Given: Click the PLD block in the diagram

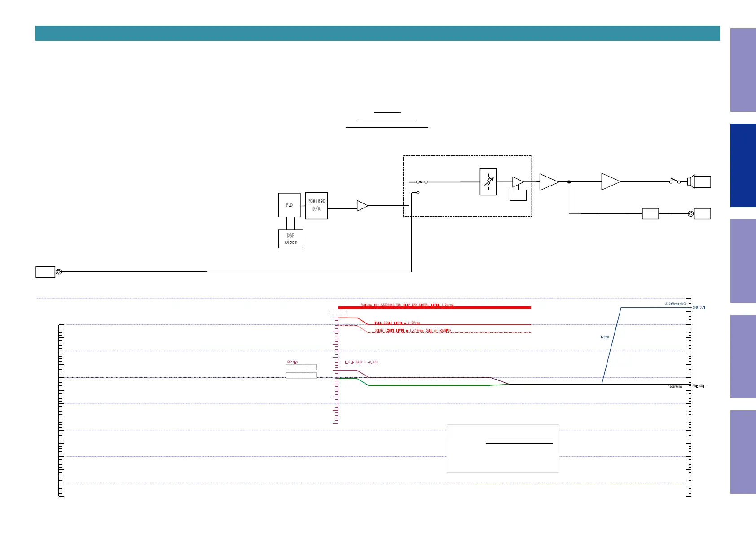Looking at the screenshot, I should tap(289, 205).
